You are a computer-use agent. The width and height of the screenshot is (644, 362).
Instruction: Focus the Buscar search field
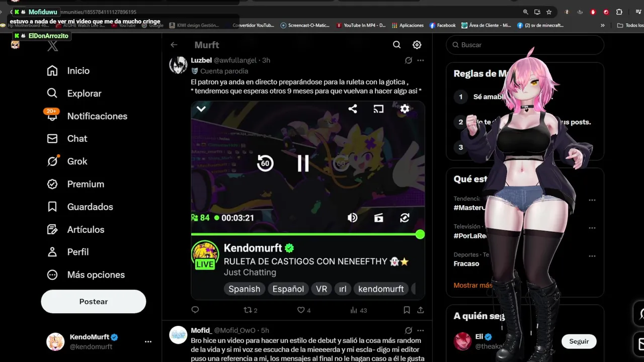pyautogui.click(x=525, y=45)
